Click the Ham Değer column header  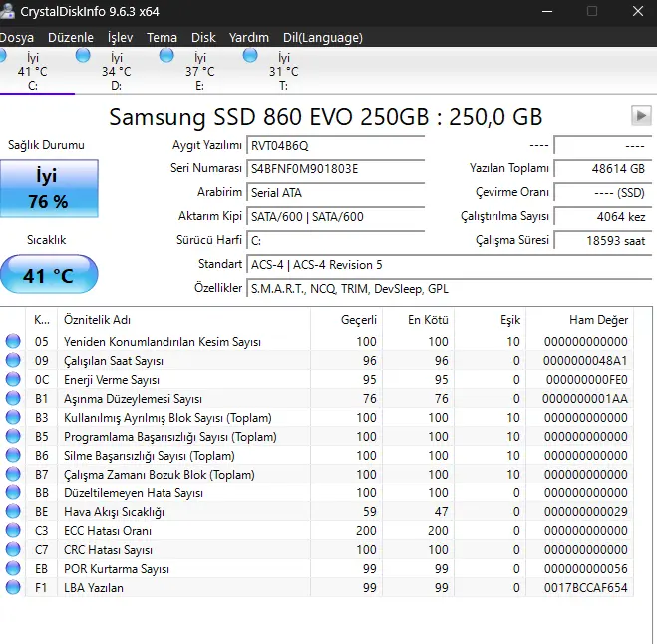coord(580,320)
